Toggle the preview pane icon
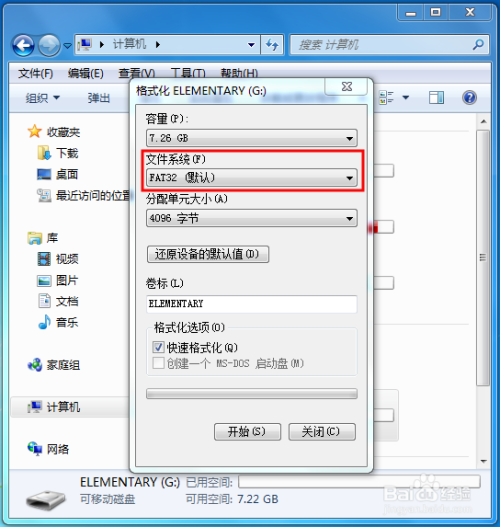 tap(436, 98)
